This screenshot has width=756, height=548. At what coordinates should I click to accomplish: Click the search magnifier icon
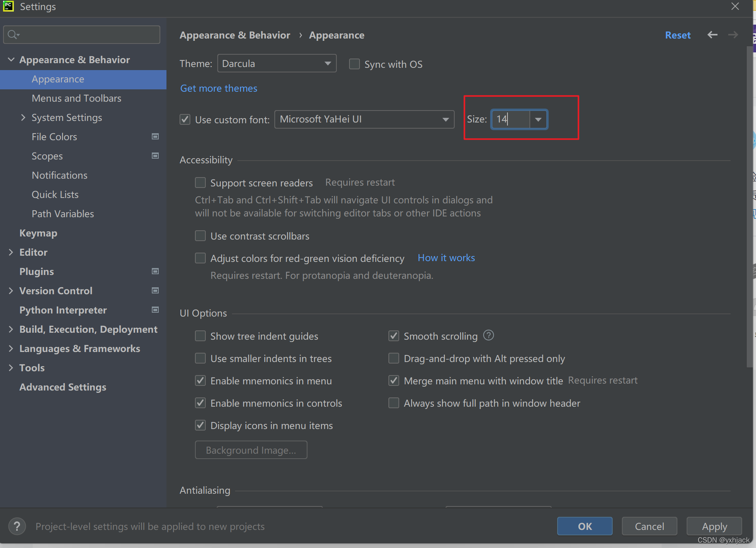tap(13, 35)
